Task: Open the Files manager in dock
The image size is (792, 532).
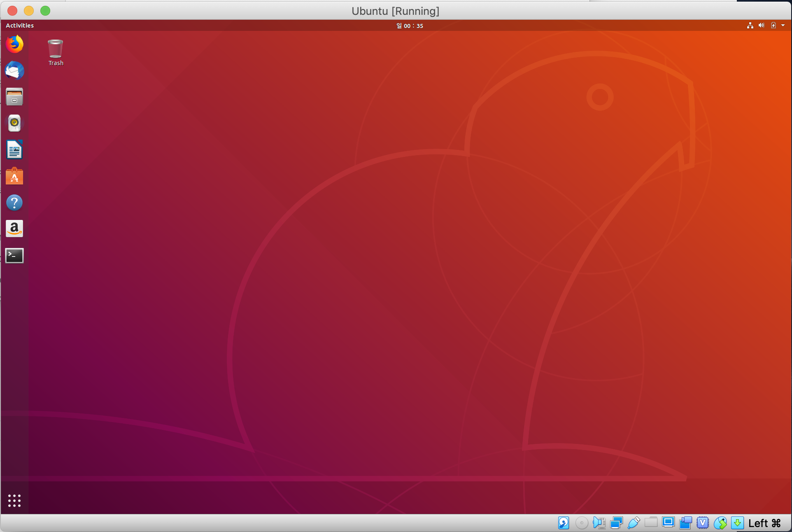Action: pyautogui.click(x=14, y=97)
